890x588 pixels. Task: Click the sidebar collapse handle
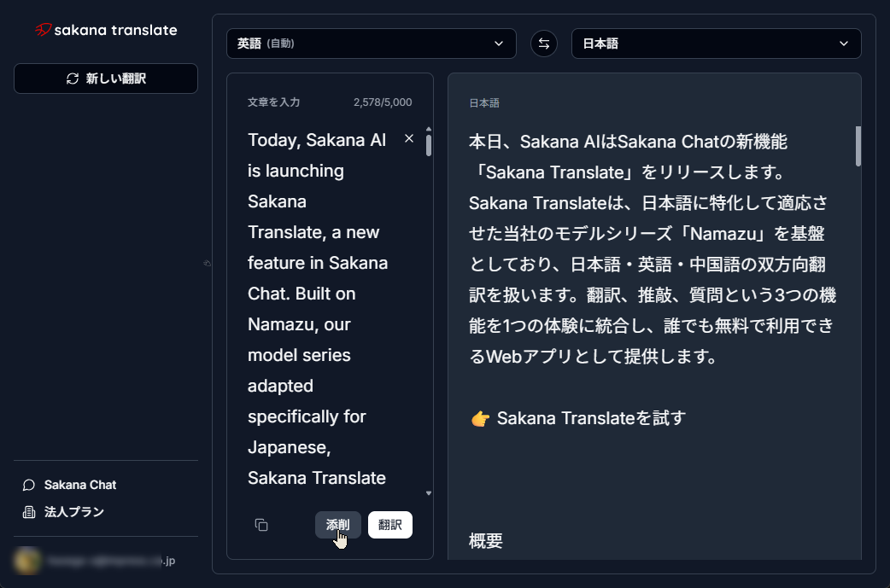[208, 263]
